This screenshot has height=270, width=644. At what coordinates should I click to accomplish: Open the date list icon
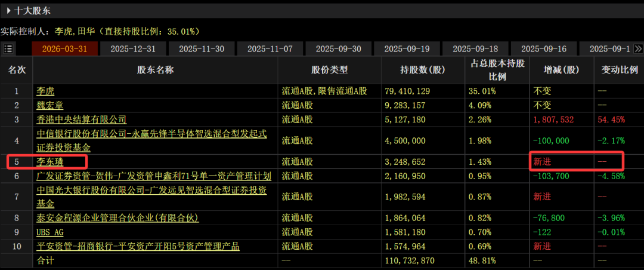8,49
